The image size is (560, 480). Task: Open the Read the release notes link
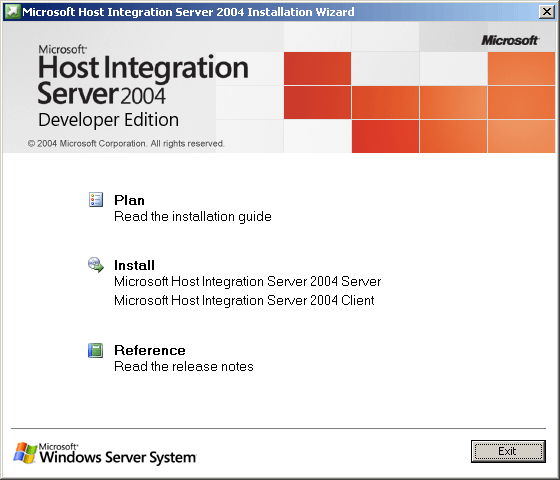[x=184, y=366]
